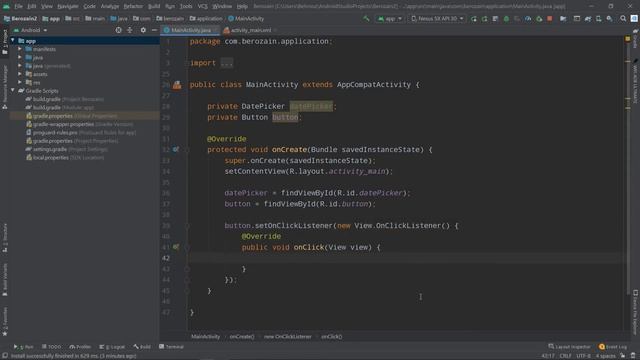Collapse the app module node
Viewport: 640px width, 360px height.
pyautogui.click(x=13, y=41)
